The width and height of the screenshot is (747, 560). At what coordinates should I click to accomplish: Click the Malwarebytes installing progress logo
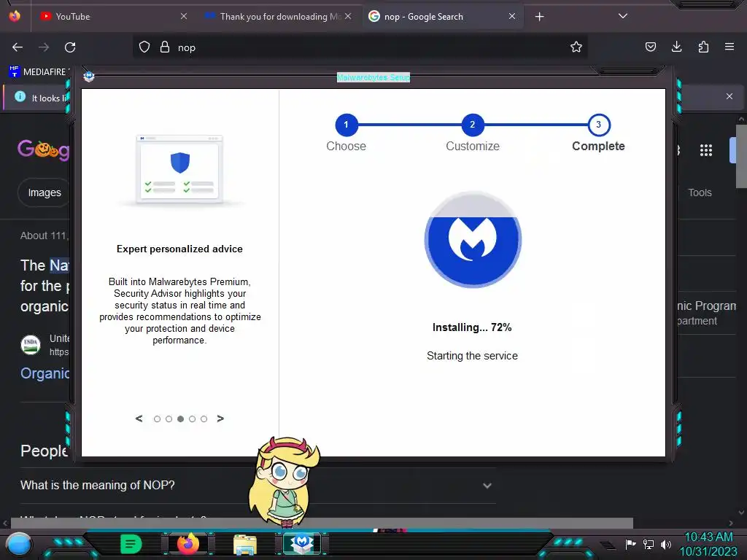pos(473,239)
